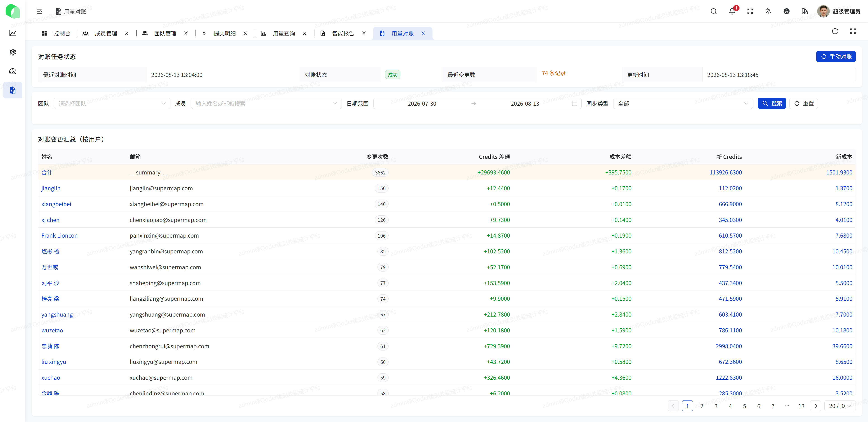The height and width of the screenshot is (422, 868).
Task: Open the 20 / 页 page size dropdown
Action: [840, 406]
